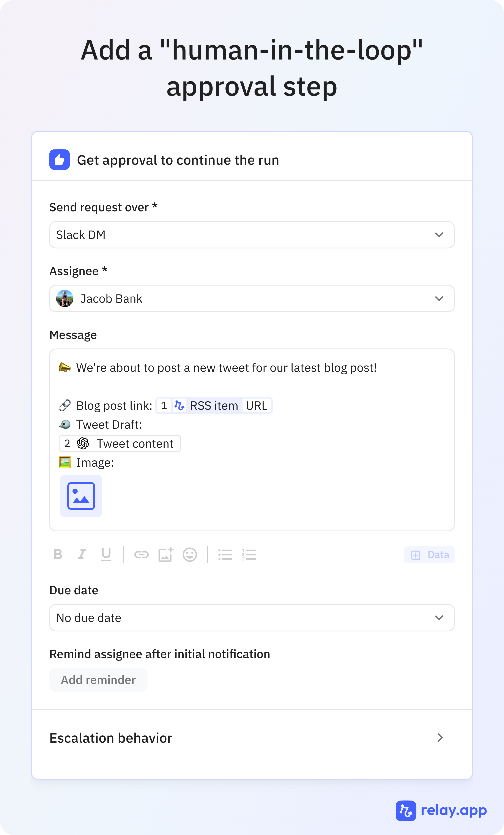
Task: Insert a link using the chain icon
Action: [x=141, y=555]
